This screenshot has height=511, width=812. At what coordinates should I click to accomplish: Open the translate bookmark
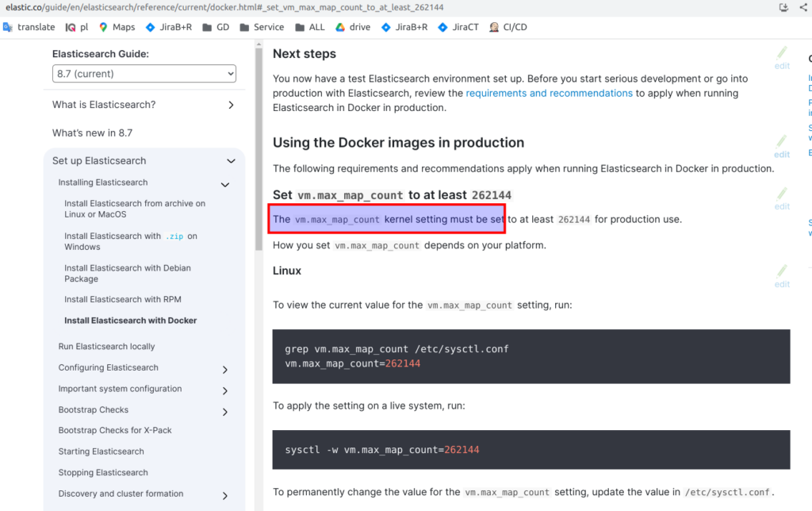pyautogui.click(x=29, y=27)
